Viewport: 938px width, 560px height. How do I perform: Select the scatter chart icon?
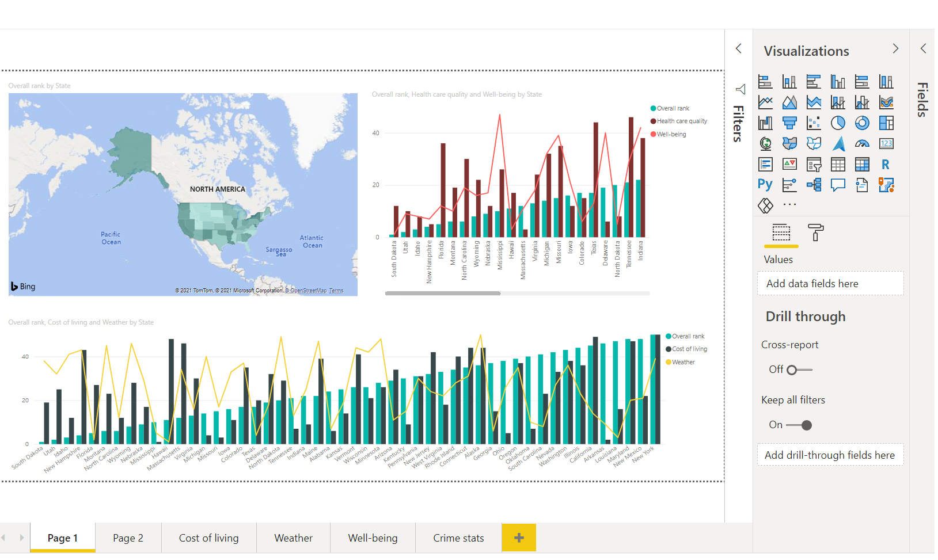[x=814, y=123]
